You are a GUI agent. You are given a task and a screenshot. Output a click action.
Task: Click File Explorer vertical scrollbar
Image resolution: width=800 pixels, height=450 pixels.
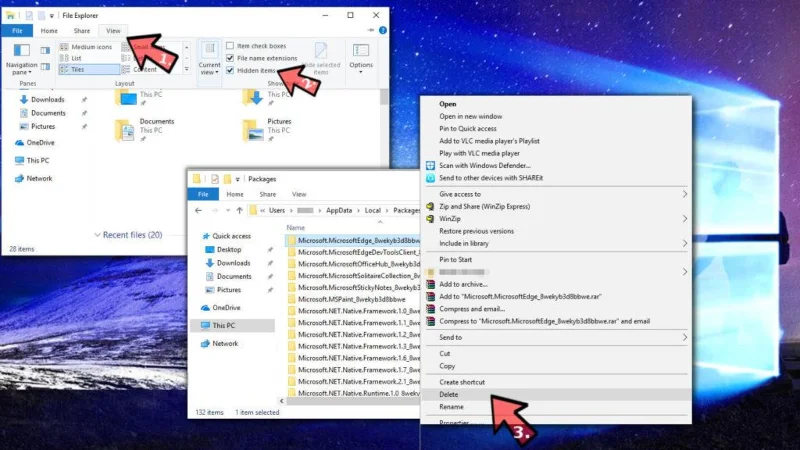tap(384, 97)
